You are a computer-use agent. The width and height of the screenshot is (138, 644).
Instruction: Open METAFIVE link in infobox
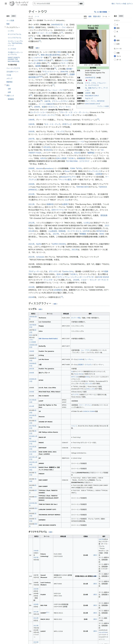click(101, 101)
